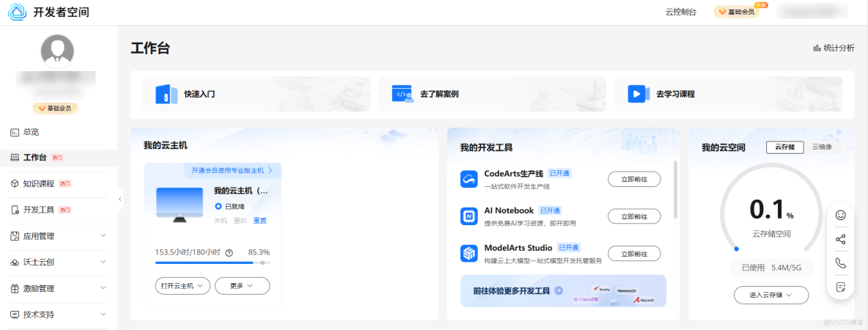Click the 应用管理 sidebar icon
Screen dimensions: 868x330
coord(15,236)
